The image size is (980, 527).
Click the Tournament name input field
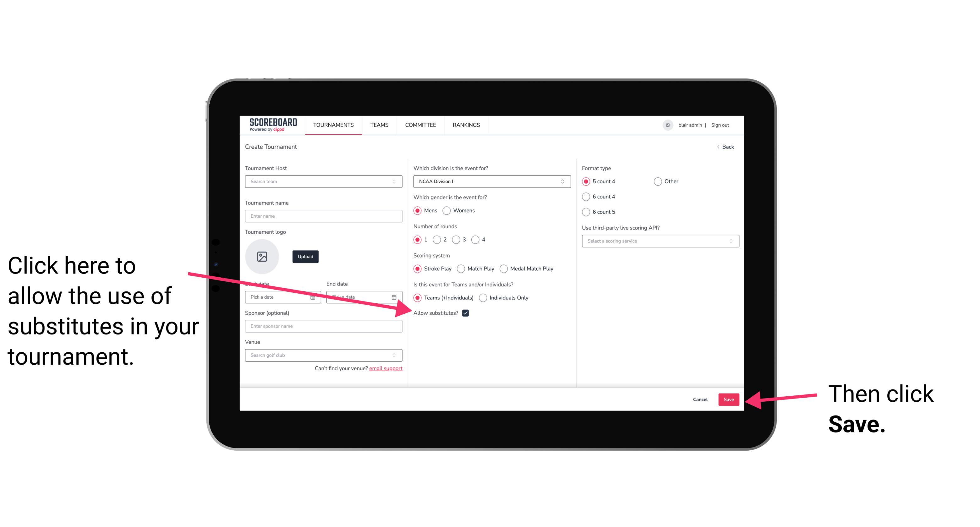(324, 216)
